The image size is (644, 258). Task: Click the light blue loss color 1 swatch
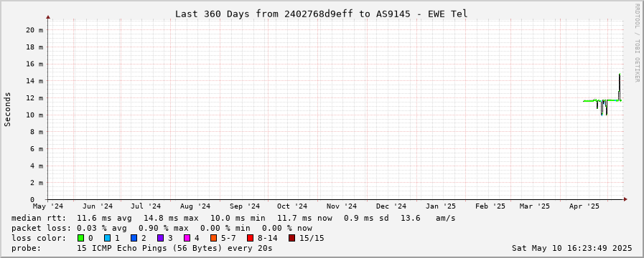click(107, 238)
